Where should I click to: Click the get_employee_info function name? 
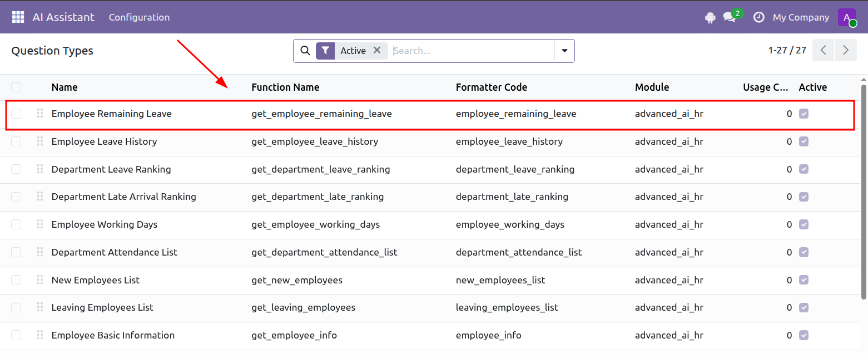pyautogui.click(x=294, y=335)
